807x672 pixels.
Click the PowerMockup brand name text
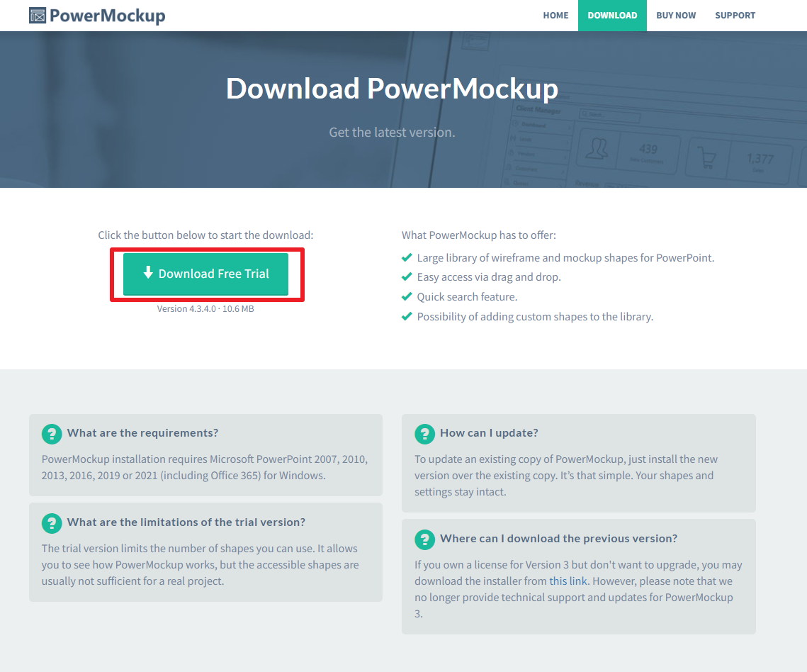[x=108, y=16]
